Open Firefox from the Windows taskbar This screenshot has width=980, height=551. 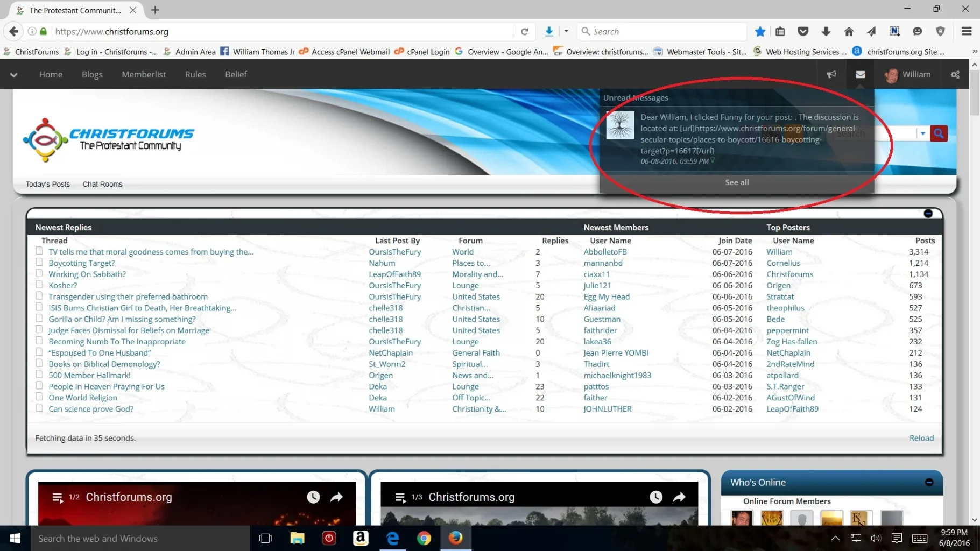[455, 538]
